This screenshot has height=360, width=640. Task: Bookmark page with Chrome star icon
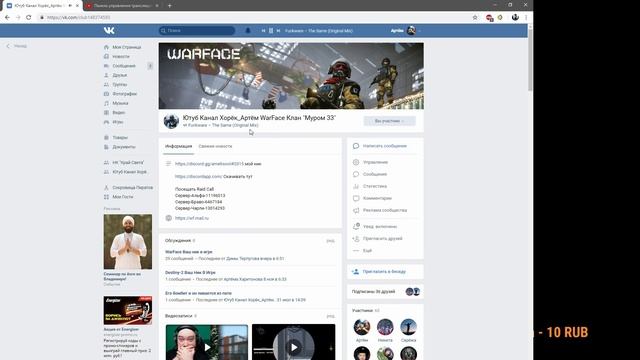475,18
